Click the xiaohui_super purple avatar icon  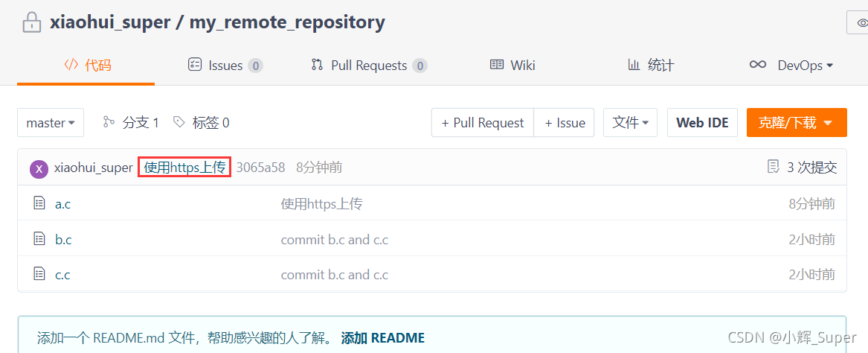38,168
